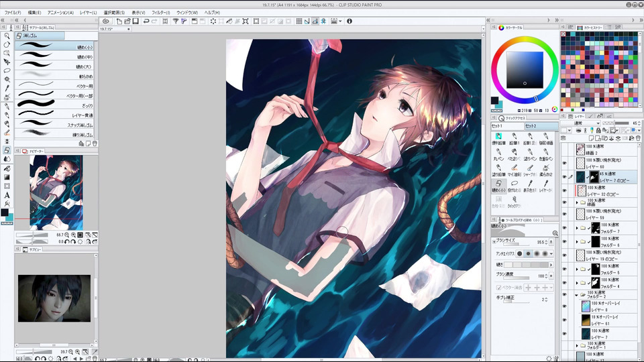The image size is (644, 362).
Task: Expand the フォルダー 7 folder
Action: [x=577, y=228]
